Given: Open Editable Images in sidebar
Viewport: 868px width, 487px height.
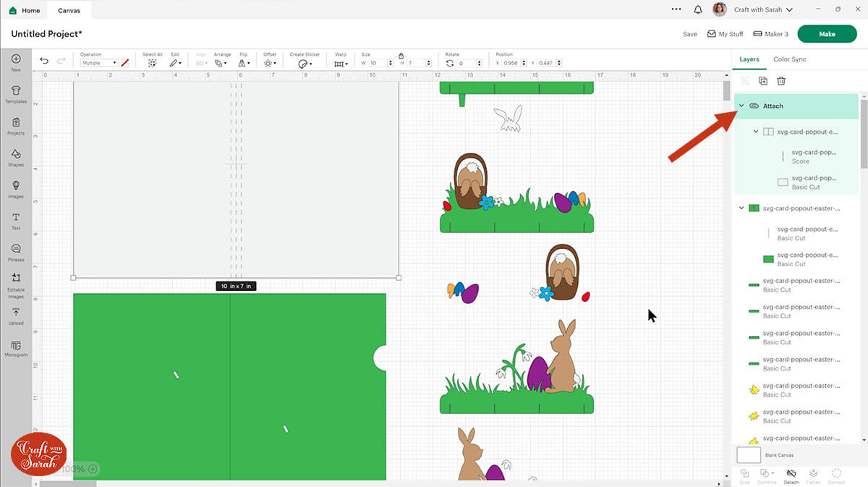Looking at the screenshot, I should tap(16, 287).
